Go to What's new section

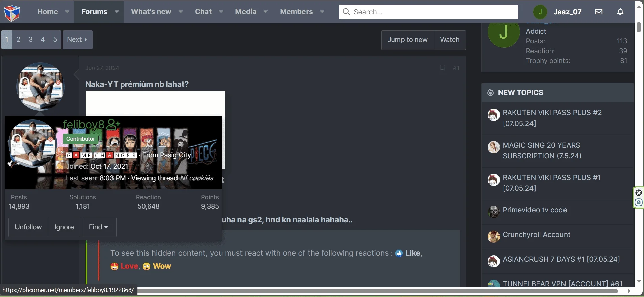click(x=151, y=12)
